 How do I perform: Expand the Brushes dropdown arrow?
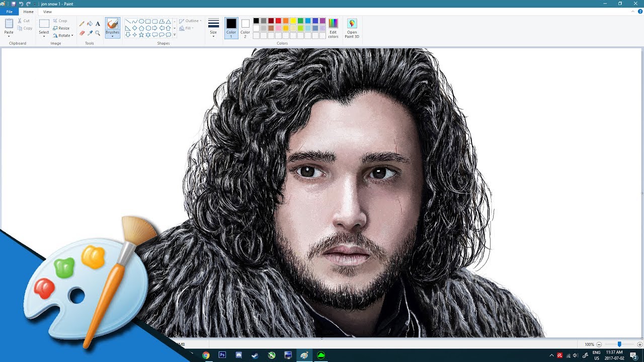[x=113, y=36]
